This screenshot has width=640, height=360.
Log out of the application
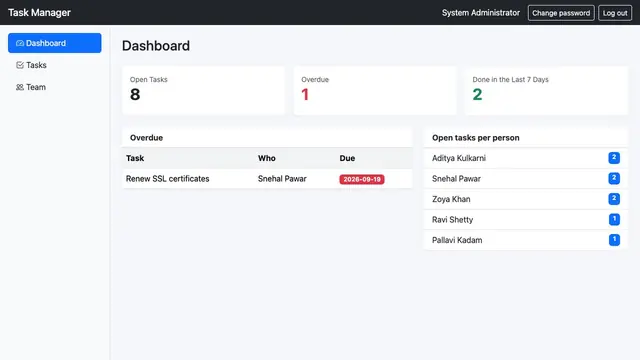(x=615, y=13)
